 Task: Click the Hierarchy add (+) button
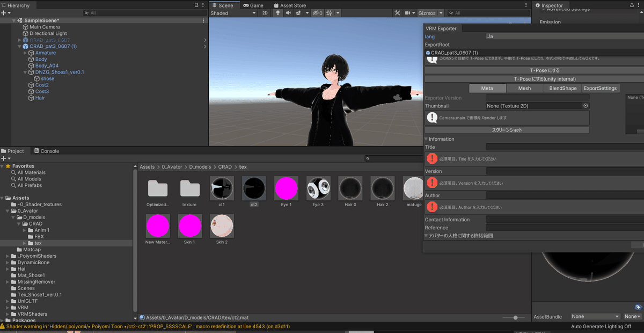tap(4, 13)
